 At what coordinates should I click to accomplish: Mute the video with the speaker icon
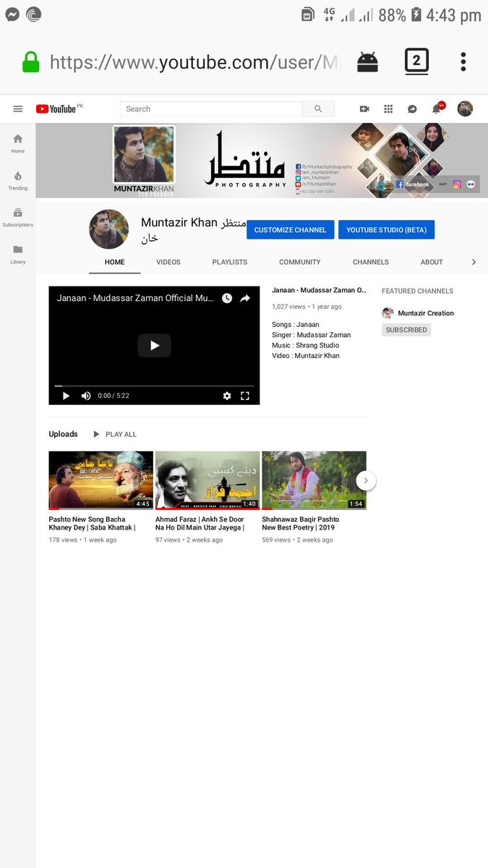86,396
